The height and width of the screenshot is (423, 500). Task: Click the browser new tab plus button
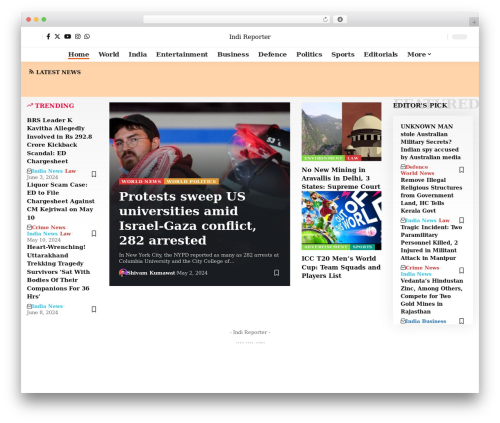click(474, 22)
